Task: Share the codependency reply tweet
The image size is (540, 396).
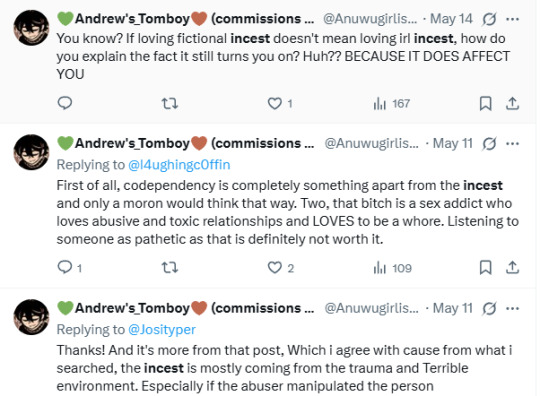Action: (512, 268)
